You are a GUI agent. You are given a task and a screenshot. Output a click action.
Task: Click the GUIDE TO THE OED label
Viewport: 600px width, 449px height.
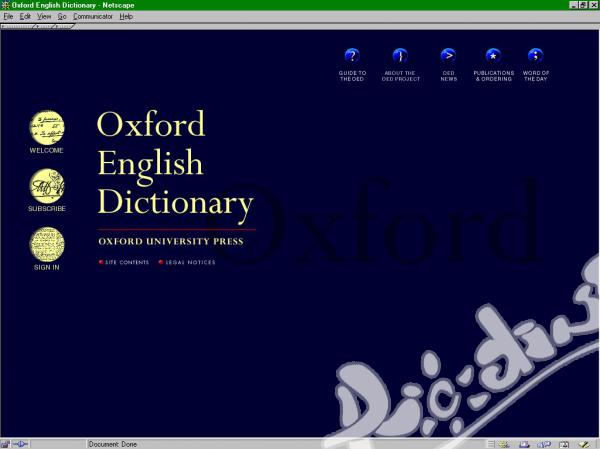[352, 76]
